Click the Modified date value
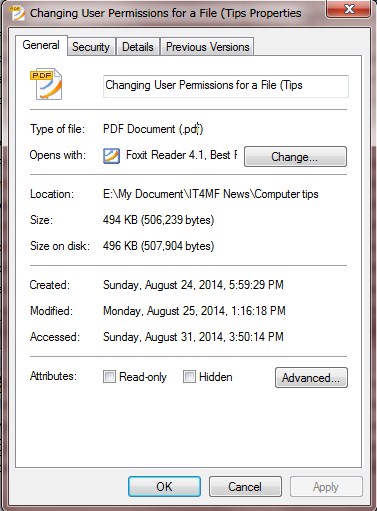This screenshot has width=377, height=511. pyautogui.click(x=194, y=311)
